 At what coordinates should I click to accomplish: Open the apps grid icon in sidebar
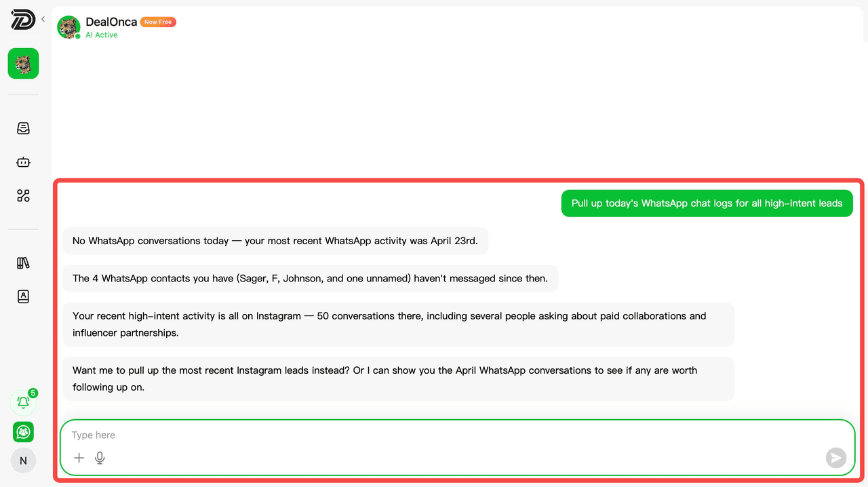23,196
